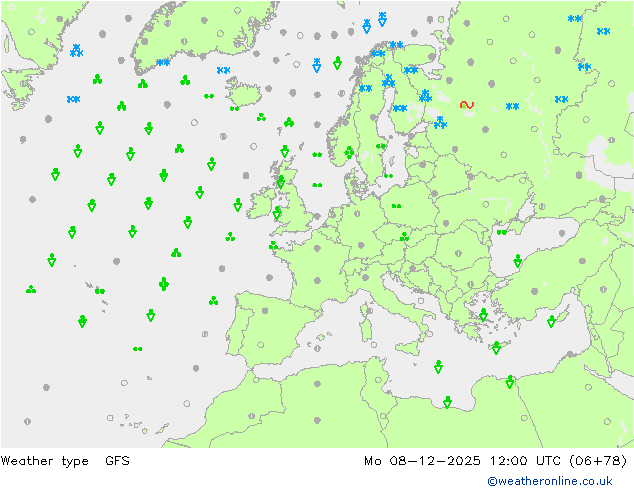Click the drizzle symbol in the Baltic near Gotland
Image resolution: width=634 pixels, height=490 pixels.
(388, 176)
